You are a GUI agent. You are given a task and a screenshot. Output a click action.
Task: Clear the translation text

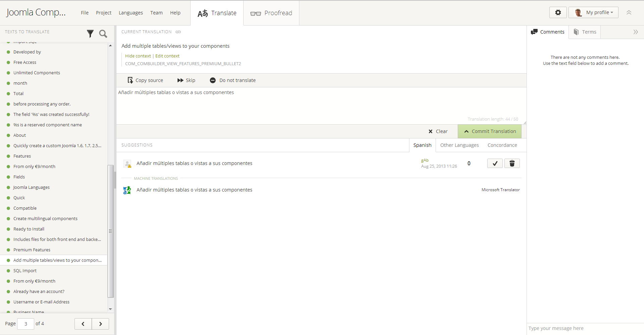438,131
